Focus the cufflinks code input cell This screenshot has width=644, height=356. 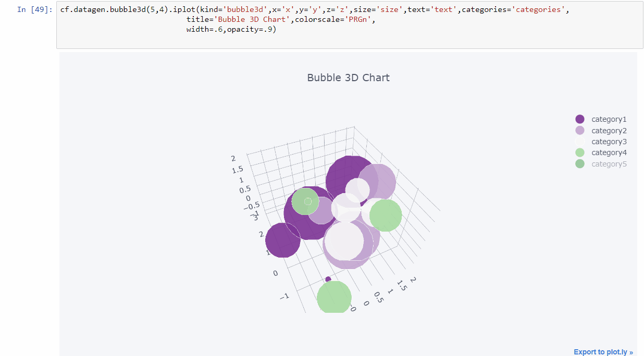349,25
